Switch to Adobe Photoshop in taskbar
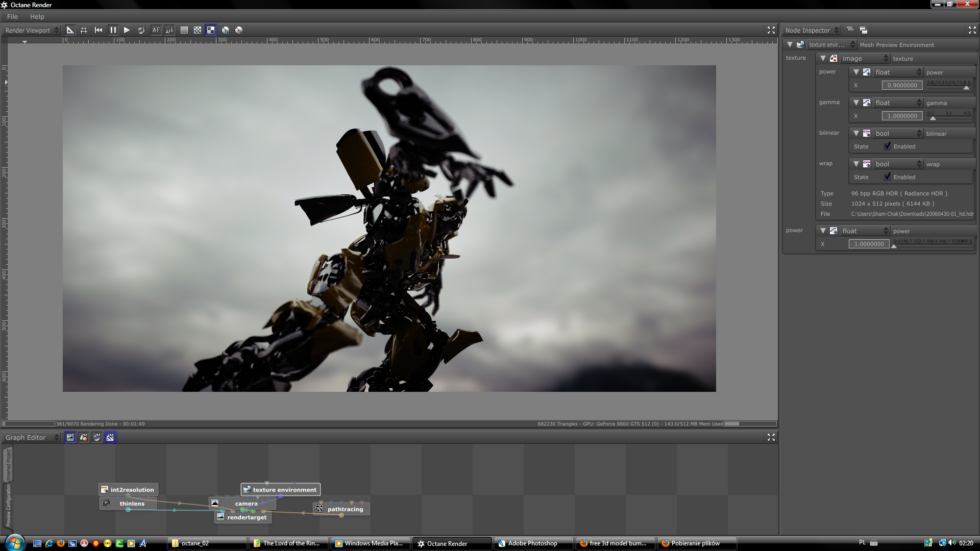 (x=532, y=543)
